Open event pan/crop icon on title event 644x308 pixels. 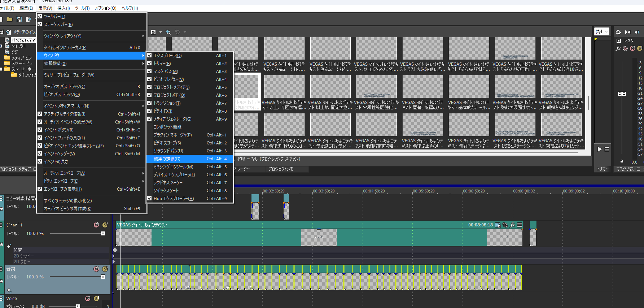(x=505, y=225)
